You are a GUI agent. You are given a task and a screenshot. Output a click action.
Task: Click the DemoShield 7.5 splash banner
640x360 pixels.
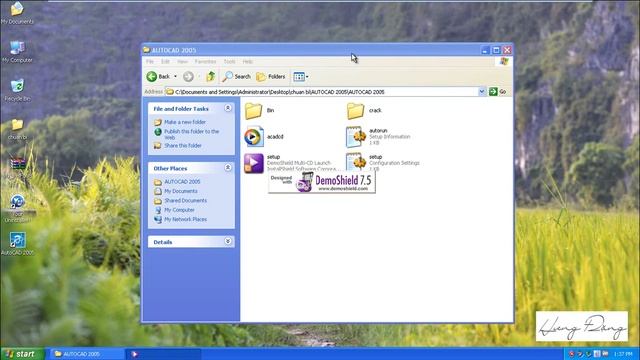coord(322,182)
